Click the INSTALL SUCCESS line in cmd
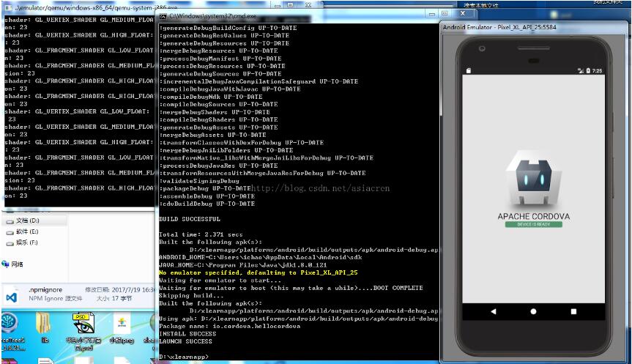 (187, 334)
